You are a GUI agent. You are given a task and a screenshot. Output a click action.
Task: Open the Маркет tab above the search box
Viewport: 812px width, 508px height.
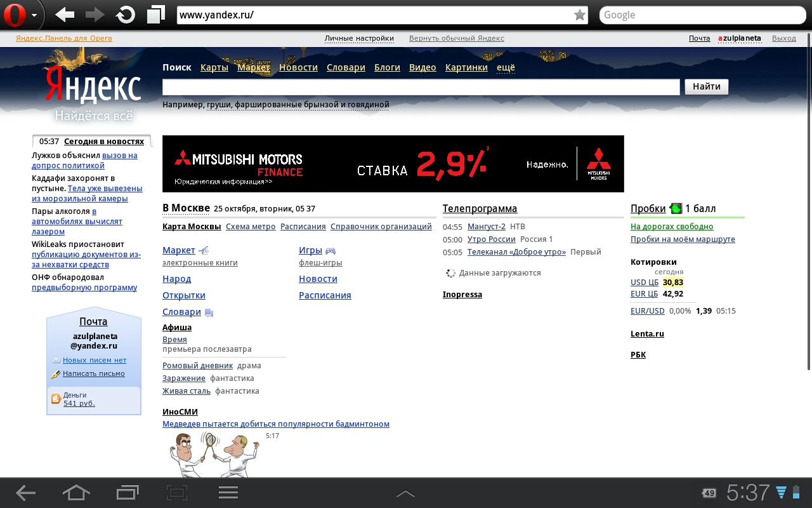tap(254, 67)
